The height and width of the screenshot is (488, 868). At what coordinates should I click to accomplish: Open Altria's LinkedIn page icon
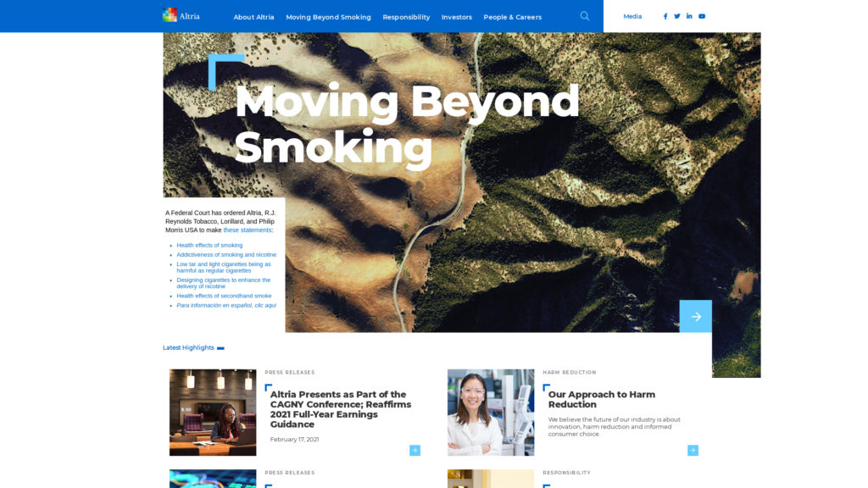pos(689,16)
